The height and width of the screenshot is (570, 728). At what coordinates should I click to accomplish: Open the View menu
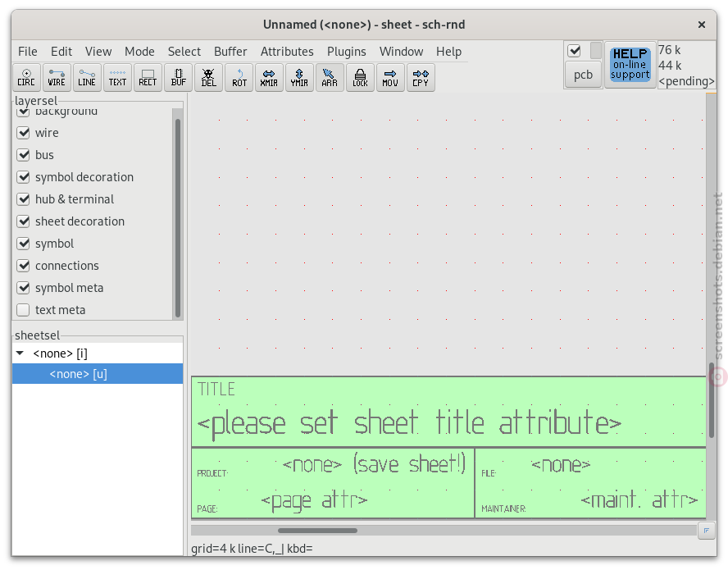click(x=98, y=52)
